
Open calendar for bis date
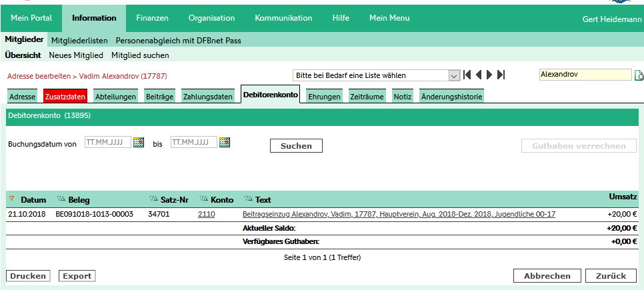pyautogui.click(x=225, y=143)
